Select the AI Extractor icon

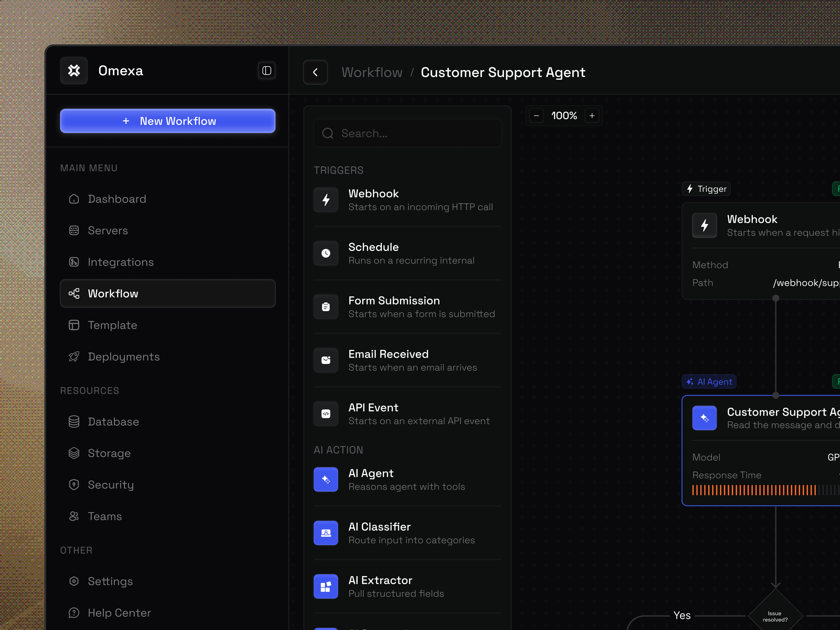click(x=326, y=587)
